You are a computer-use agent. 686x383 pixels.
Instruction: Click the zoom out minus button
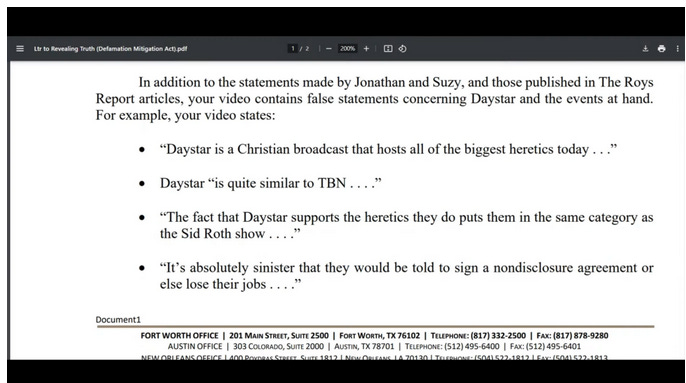(329, 49)
